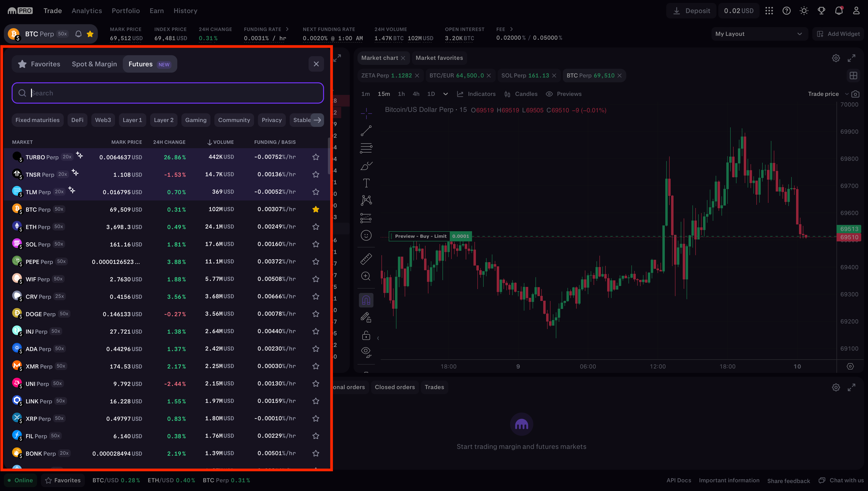Screen dimensions: 868x491
Task: Set a price alert for BTC Perp
Action: (78, 34)
